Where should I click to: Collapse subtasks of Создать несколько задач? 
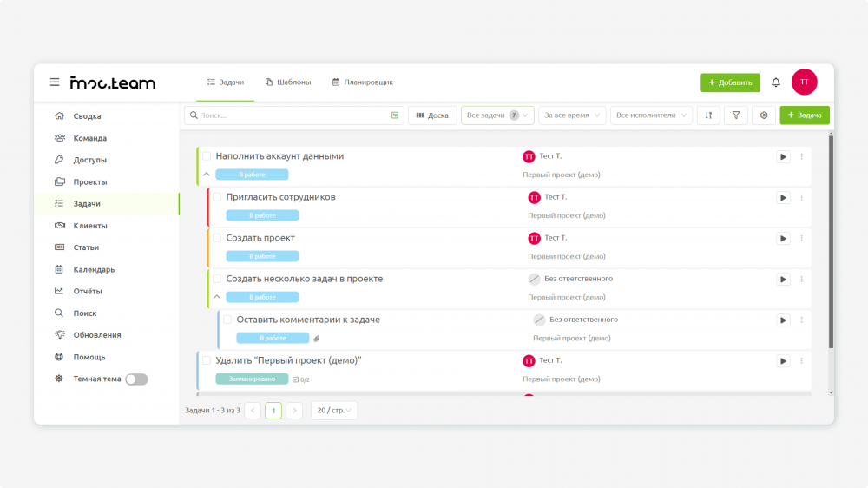tap(217, 298)
